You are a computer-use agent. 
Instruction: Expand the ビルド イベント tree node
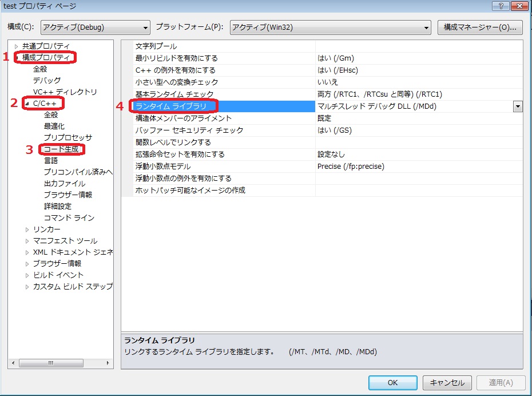coord(27,275)
